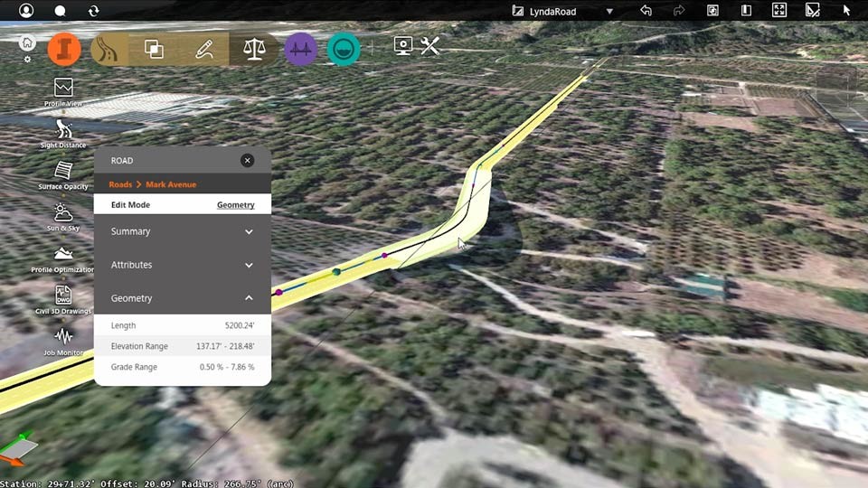
Task: Open the balance scales analysis tool
Action: [x=254, y=49]
